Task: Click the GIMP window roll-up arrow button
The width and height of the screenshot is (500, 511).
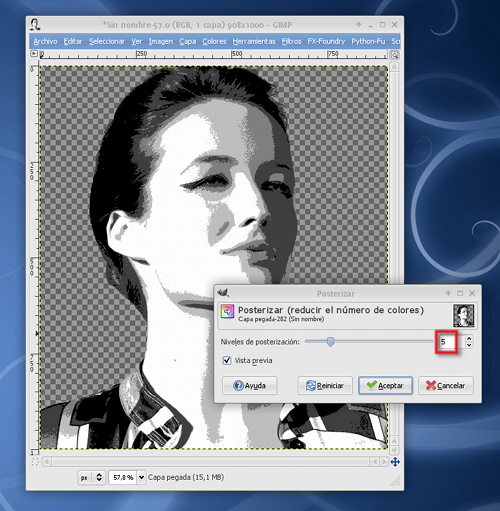Action: [x=359, y=24]
